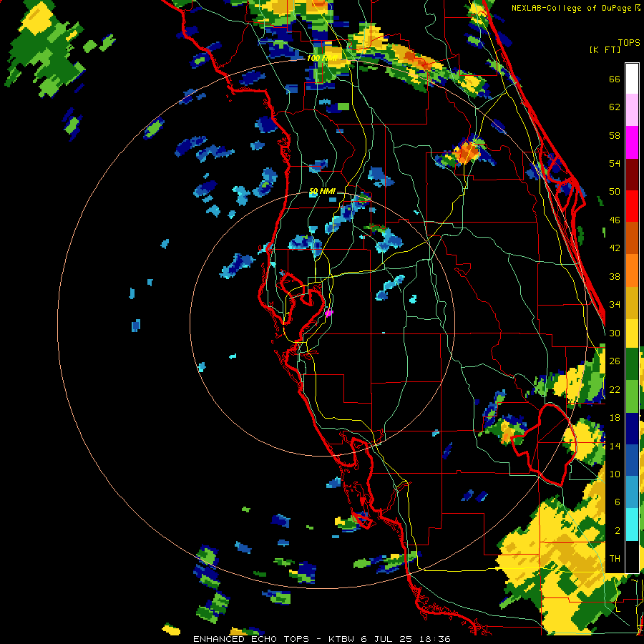Click the 100 NMI range ring label
This screenshot has width=644, height=644.
[x=323, y=59]
